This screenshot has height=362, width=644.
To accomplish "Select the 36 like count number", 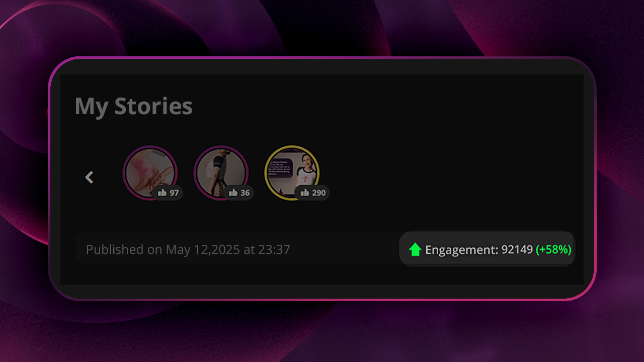I will point(245,193).
